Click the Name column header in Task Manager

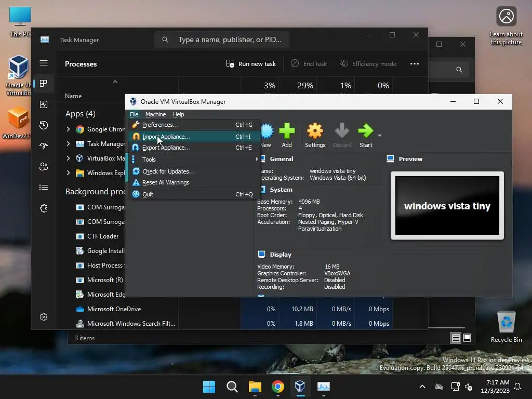(x=73, y=96)
